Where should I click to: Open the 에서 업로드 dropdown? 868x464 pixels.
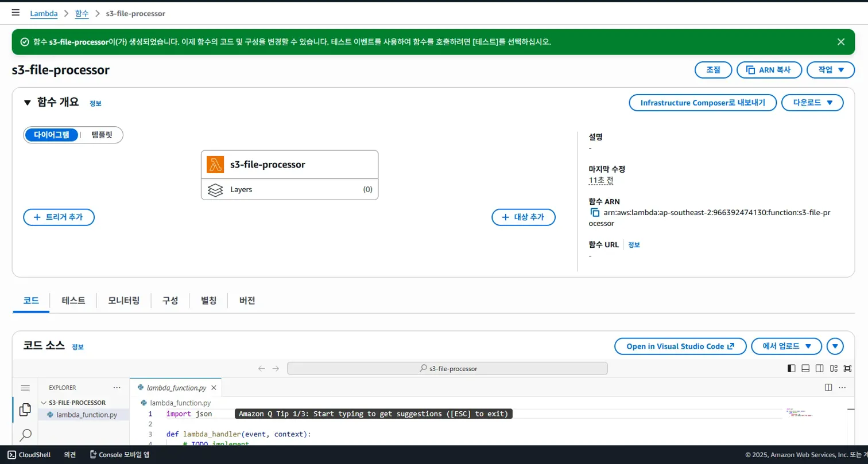click(786, 346)
